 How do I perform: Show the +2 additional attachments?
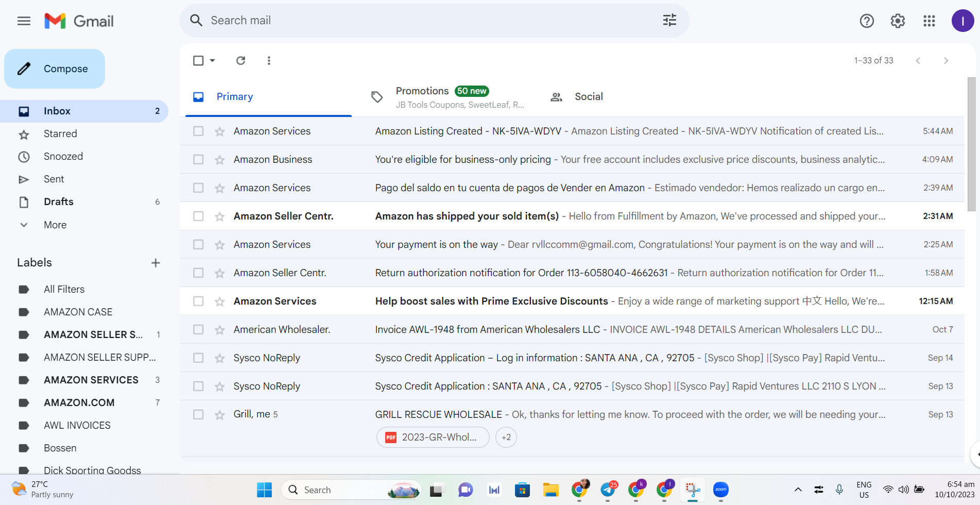[506, 437]
